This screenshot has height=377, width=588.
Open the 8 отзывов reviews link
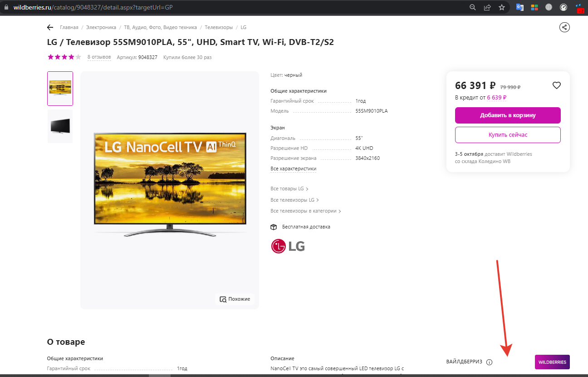[x=99, y=57]
